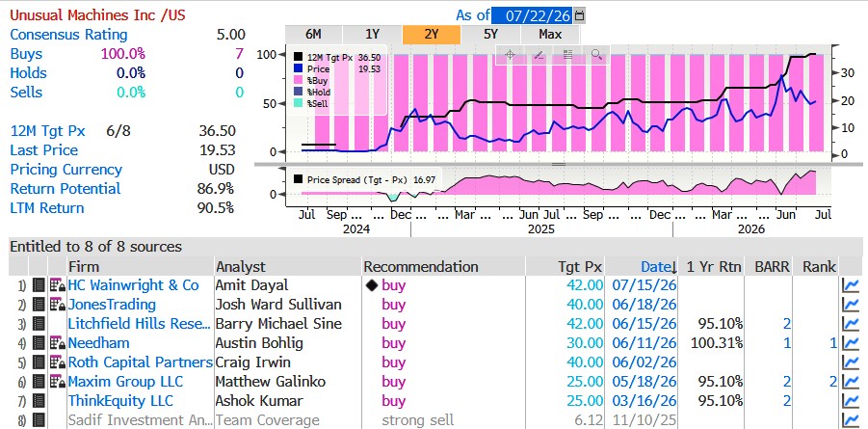
Task: Click the blue Price legend swatch
Action: [x=299, y=69]
